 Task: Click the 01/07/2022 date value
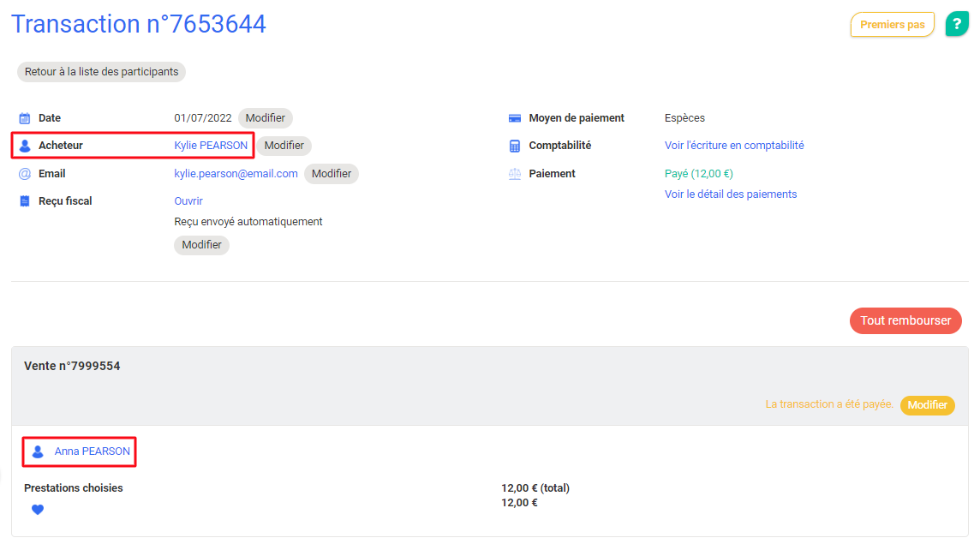coord(202,118)
